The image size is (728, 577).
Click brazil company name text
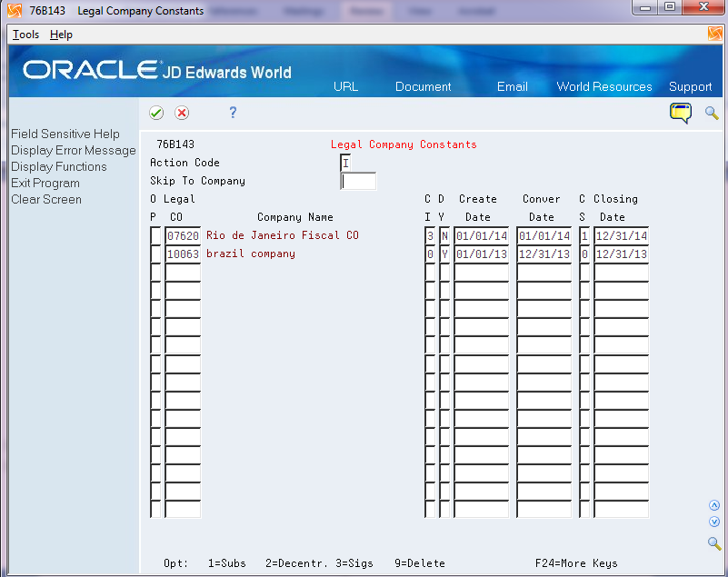(x=251, y=254)
